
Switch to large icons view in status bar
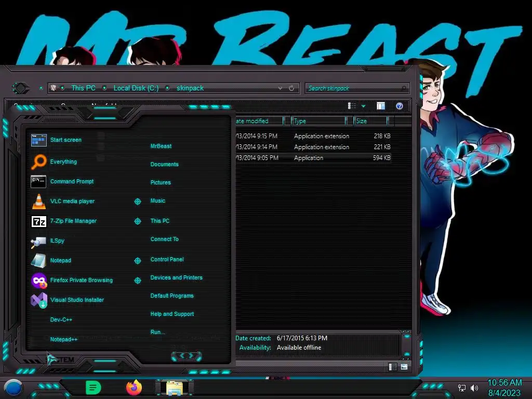click(x=404, y=367)
